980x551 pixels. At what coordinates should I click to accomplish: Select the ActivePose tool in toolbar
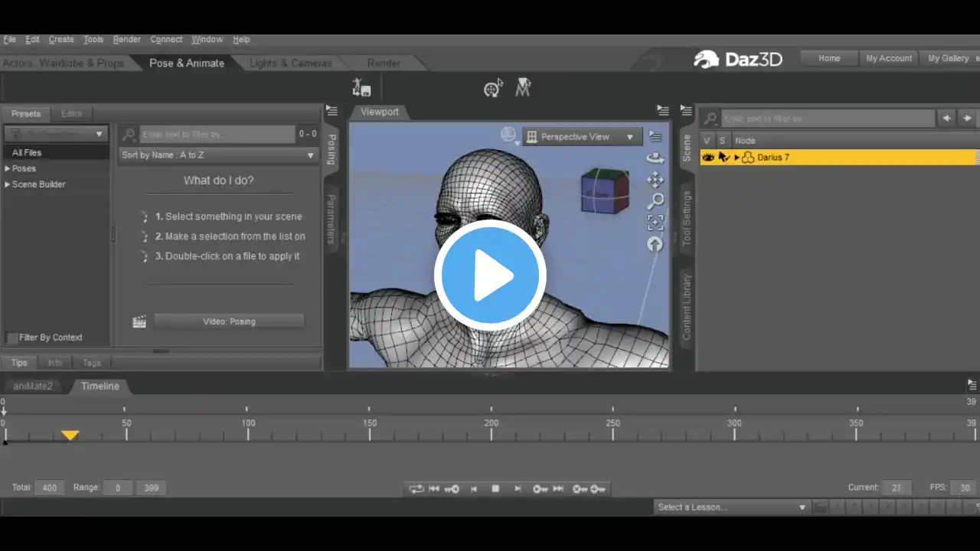tap(524, 88)
